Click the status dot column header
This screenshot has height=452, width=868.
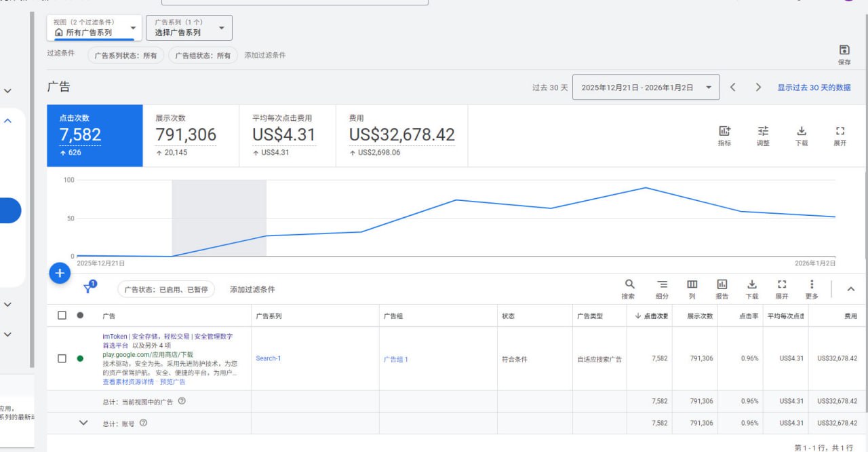click(80, 316)
